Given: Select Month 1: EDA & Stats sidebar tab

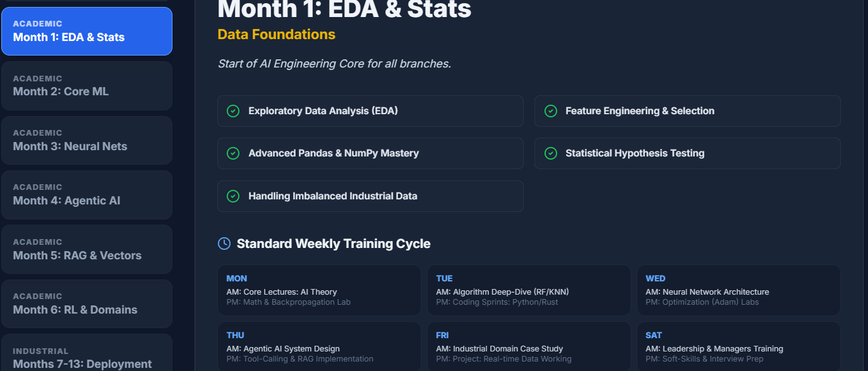Looking at the screenshot, I should (87, 32).
